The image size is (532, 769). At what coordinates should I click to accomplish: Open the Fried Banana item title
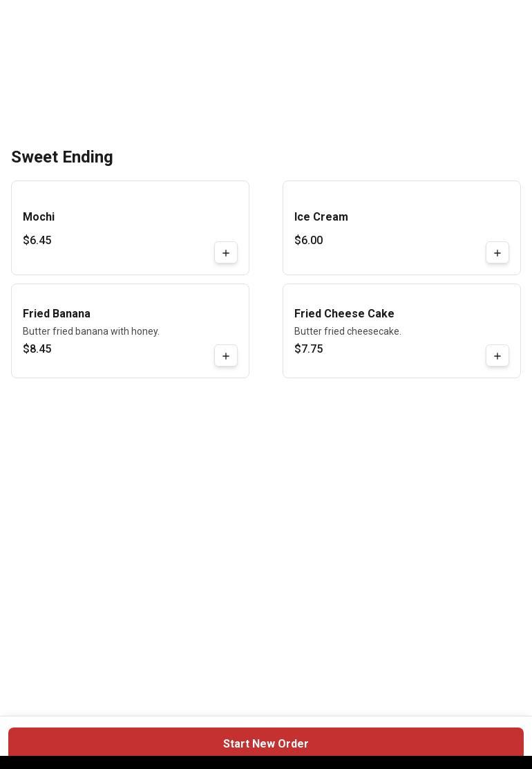[x=57, y=314]
